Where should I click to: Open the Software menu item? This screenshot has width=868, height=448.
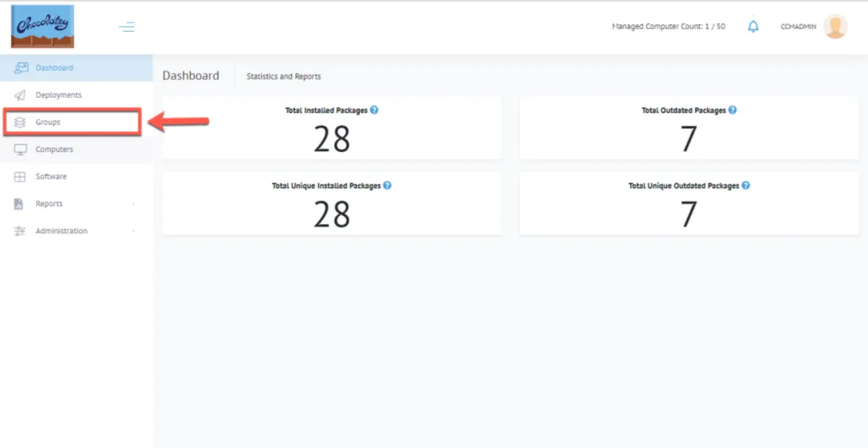[x=77, y=177]
